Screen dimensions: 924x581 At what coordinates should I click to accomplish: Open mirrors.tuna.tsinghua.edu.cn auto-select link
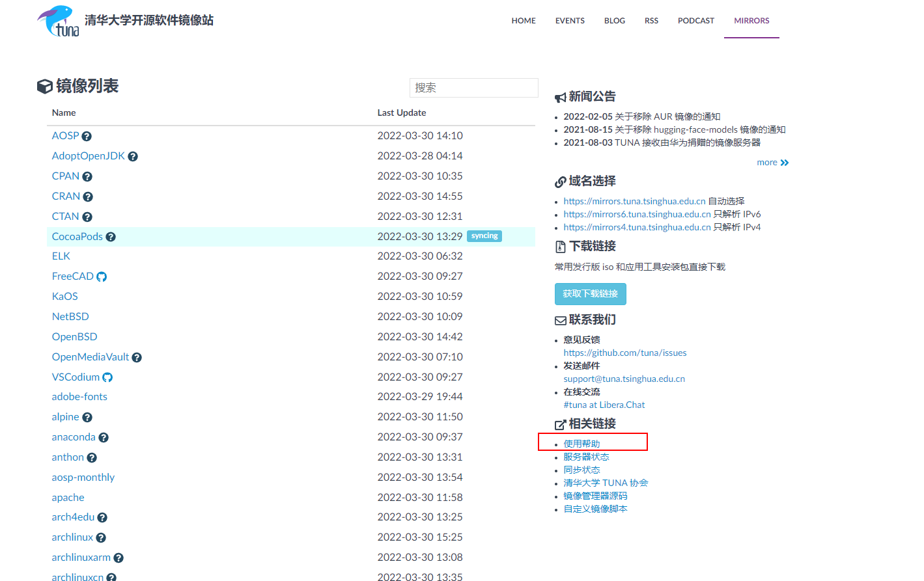[x=635, y=201]
